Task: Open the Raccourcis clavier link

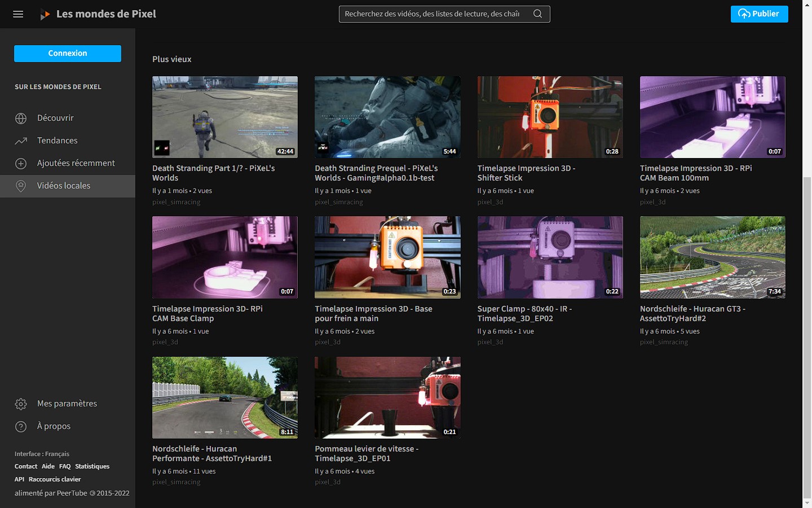Action: (55, 480)
